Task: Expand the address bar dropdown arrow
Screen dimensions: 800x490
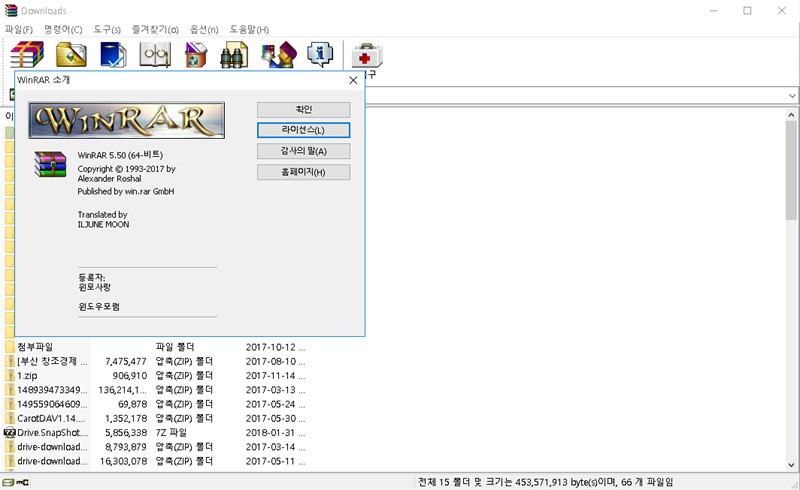Action: coord(792,95)
